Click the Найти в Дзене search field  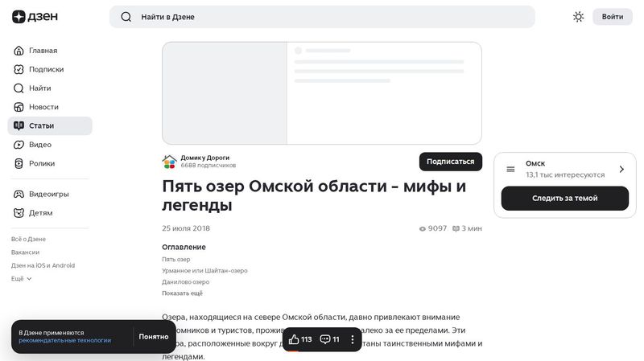click(322, 17)
